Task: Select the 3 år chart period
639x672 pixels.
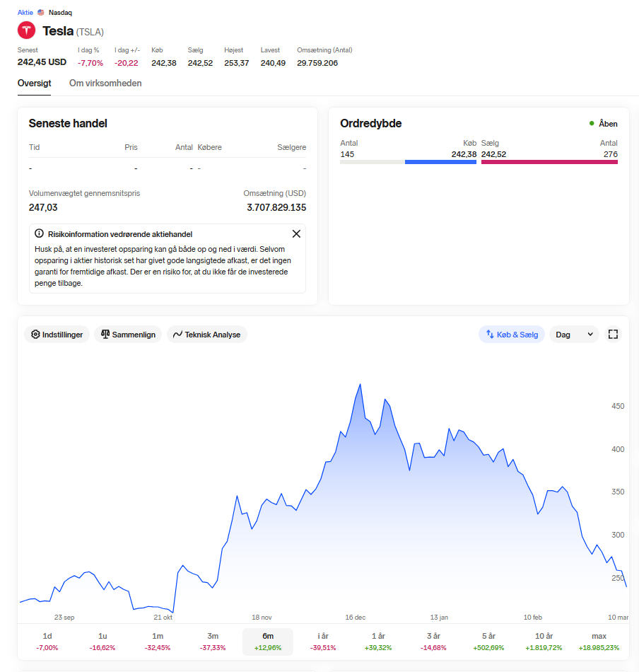Action: (x=433, y=642)
